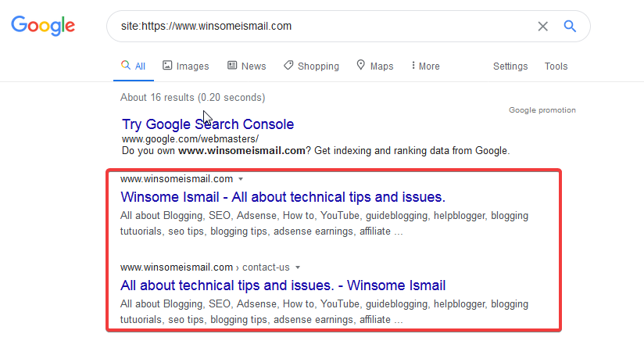The height and width of the screenshot is (341, 644).
Task: Open the contact-us result title link
Action: point(283,285)
